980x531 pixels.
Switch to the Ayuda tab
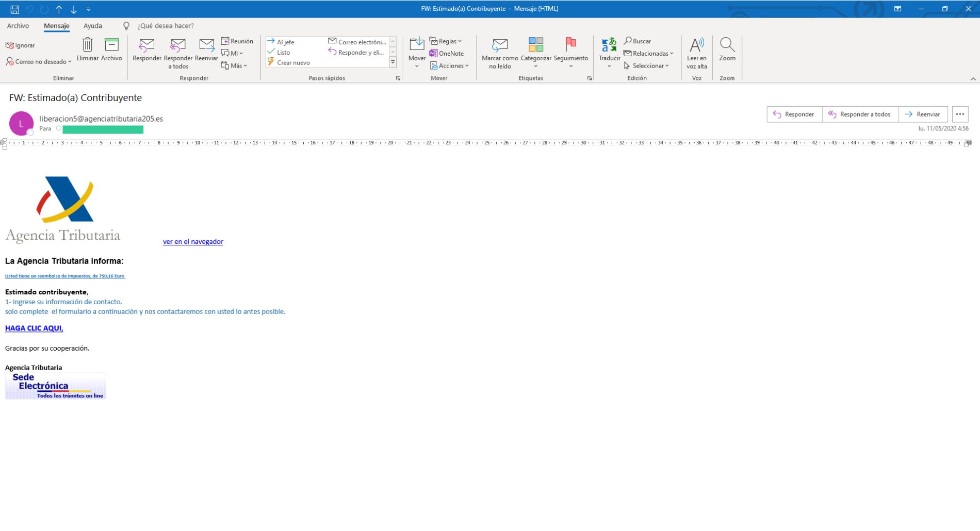[x=93, y=26]
